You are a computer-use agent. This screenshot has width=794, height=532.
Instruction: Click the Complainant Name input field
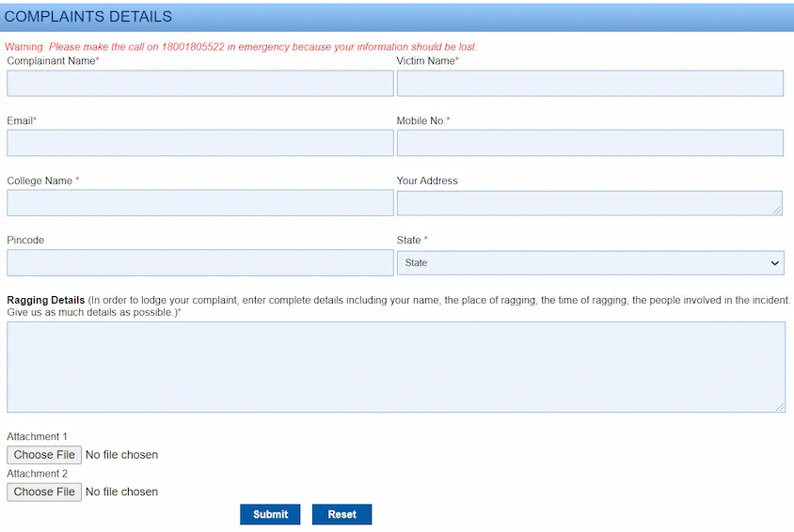(x=200, y=84)
